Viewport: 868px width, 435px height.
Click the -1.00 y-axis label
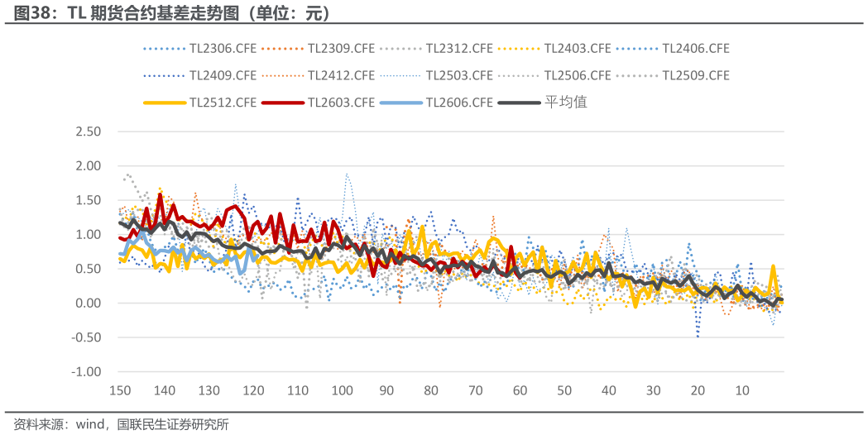[86, 372]
